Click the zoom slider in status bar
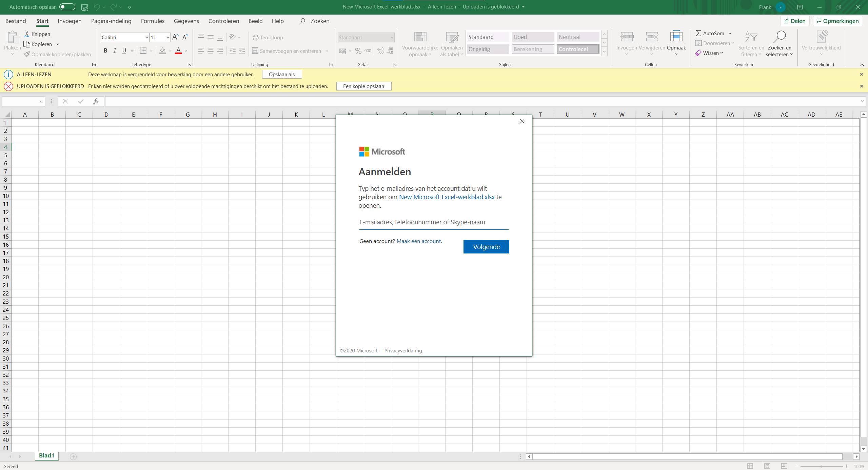This screenshot has height=470, width=868. point(822,466)
